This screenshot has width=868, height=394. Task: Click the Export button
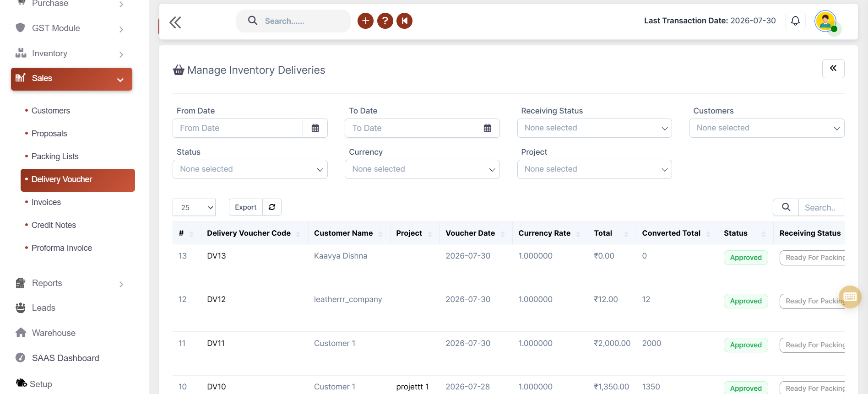(246, 207)
